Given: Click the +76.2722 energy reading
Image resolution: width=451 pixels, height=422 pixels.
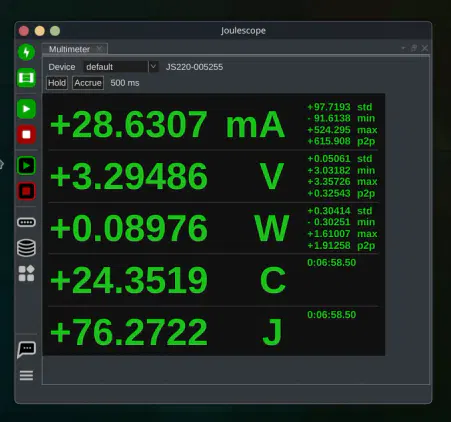Looking at the screenshot, I should click(129, 332).
